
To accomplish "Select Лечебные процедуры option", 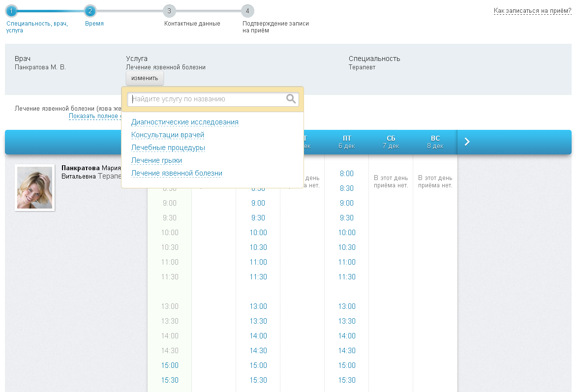I will pos(168,148).
